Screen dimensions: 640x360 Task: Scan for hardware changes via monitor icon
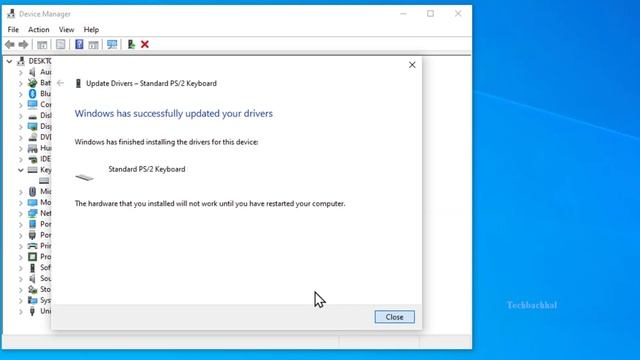click(x=112, y=44)
